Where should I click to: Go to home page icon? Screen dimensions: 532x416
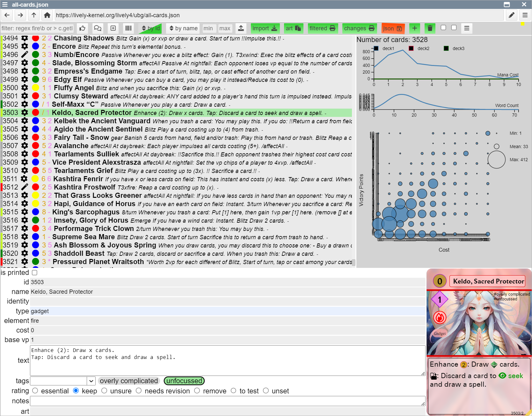(x=47, y=15)
